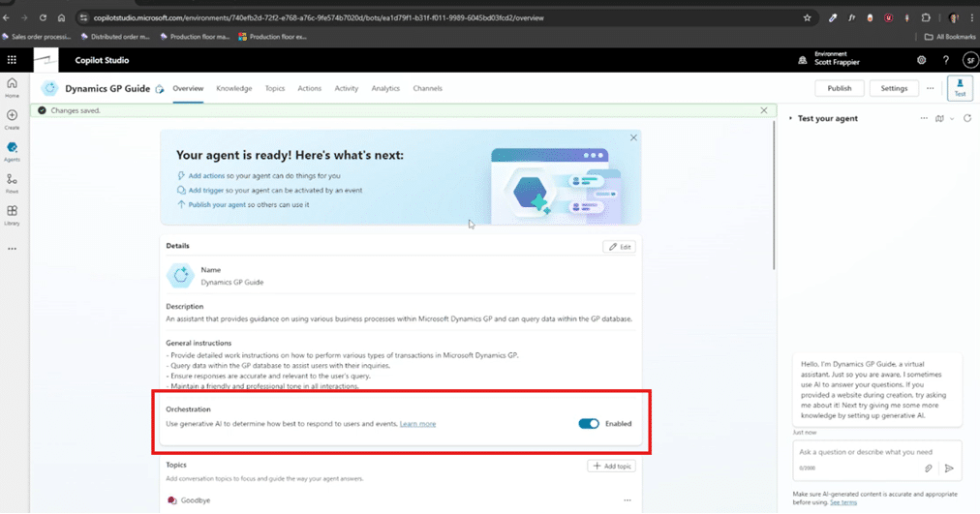Edit the agent Details

pos(620,247)
